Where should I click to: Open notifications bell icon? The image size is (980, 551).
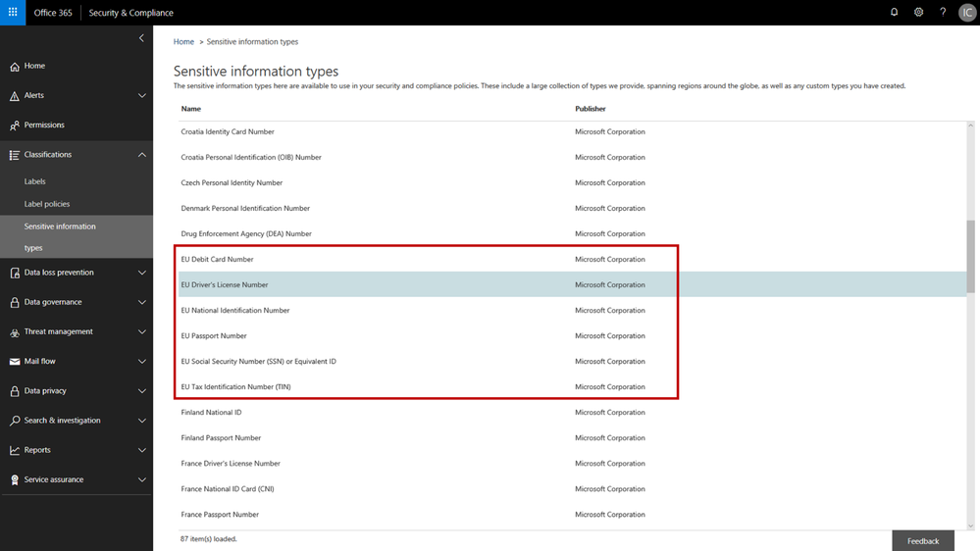[x=894, y=12]
